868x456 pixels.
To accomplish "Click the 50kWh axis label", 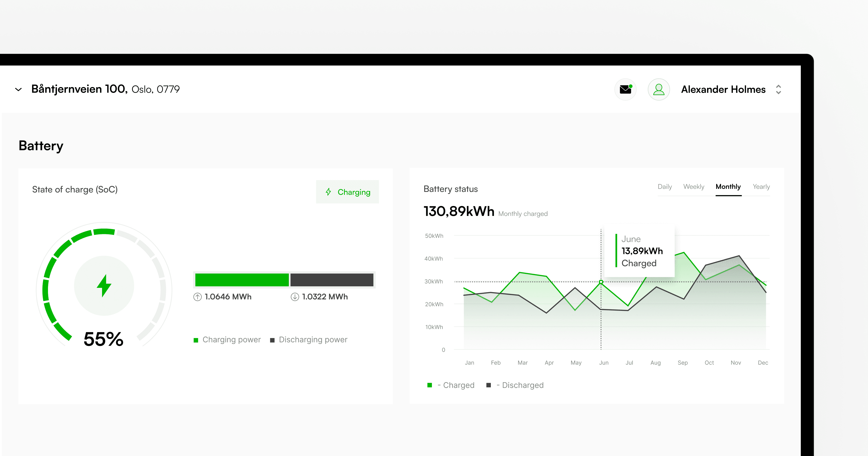I will coord(434,236).
